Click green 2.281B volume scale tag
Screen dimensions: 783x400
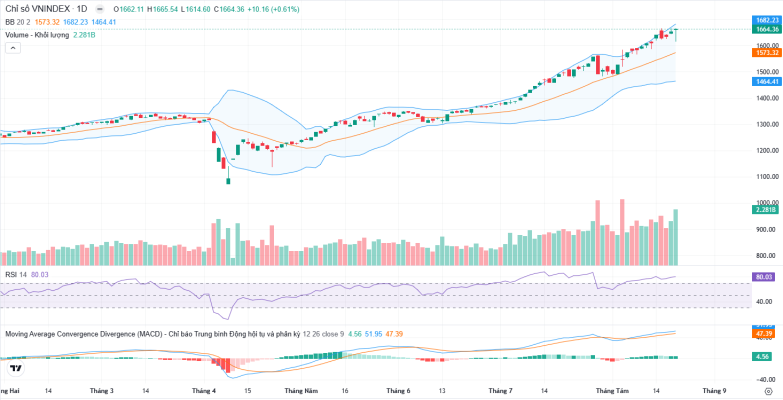(765, 210)
